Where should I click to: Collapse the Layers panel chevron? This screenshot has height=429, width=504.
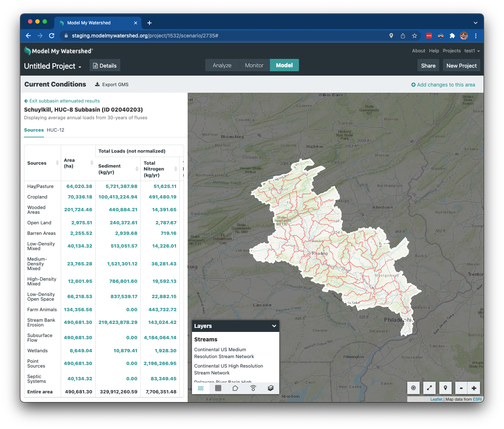point(274,326)
